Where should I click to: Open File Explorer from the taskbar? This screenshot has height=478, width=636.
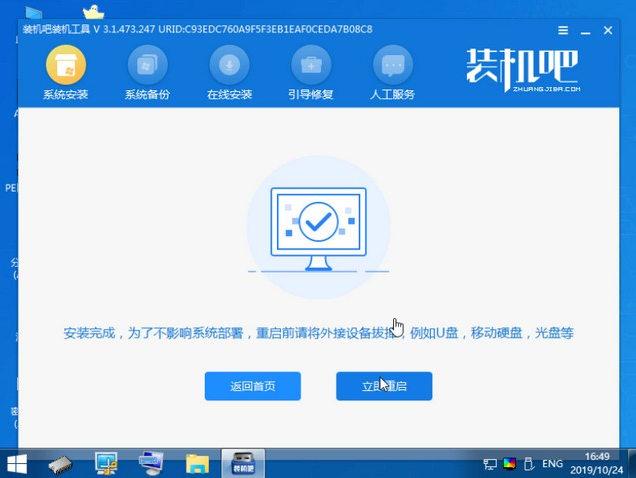click(197, 463)
